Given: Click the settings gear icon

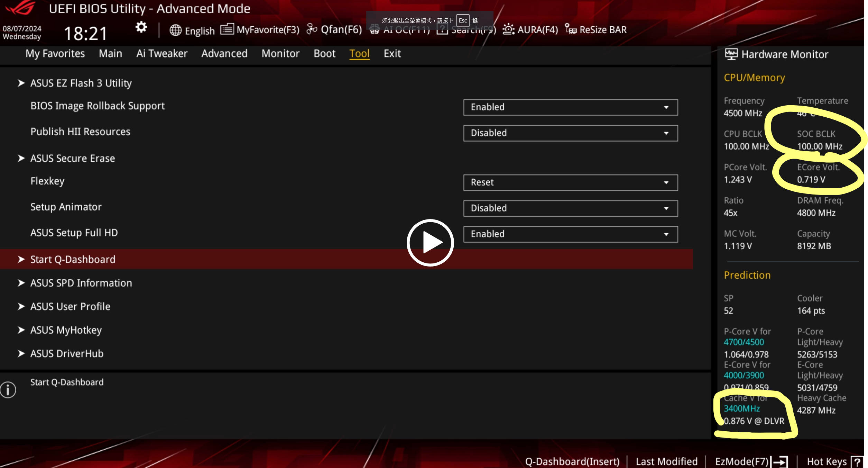Looking at the screenshot, I should click(141, 27).
